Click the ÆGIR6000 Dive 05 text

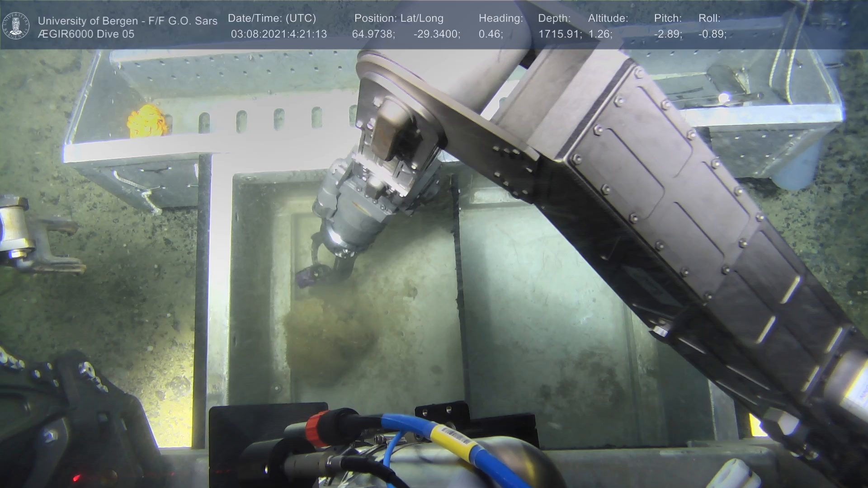86,34
